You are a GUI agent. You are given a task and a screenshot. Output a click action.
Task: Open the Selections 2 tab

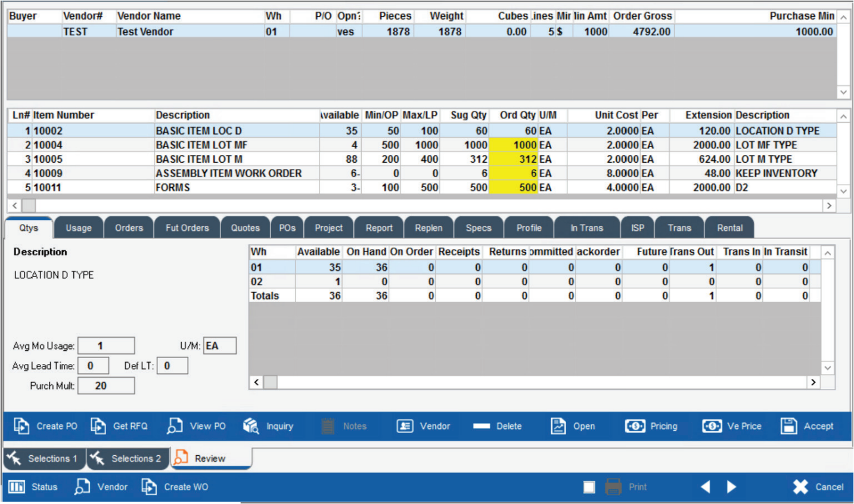(x=128, y=458)
